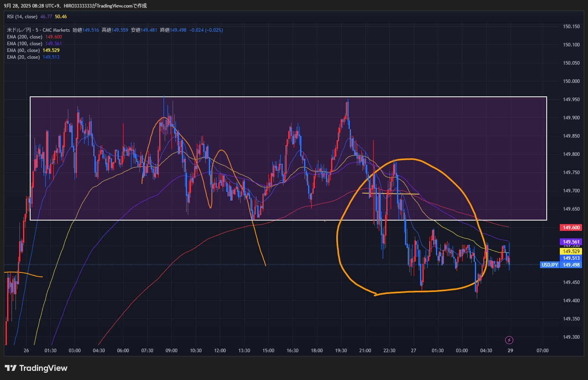The width and height of the screenshot is (588, 380).
Task: Click the TradingView logo at bottom left
Action: click(x=36, y=368)
